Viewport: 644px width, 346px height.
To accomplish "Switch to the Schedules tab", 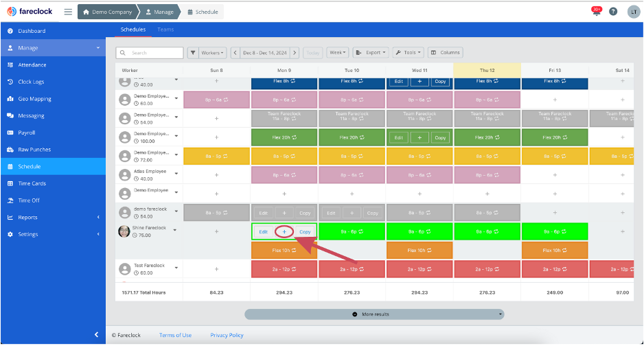I will coord(133,30).
